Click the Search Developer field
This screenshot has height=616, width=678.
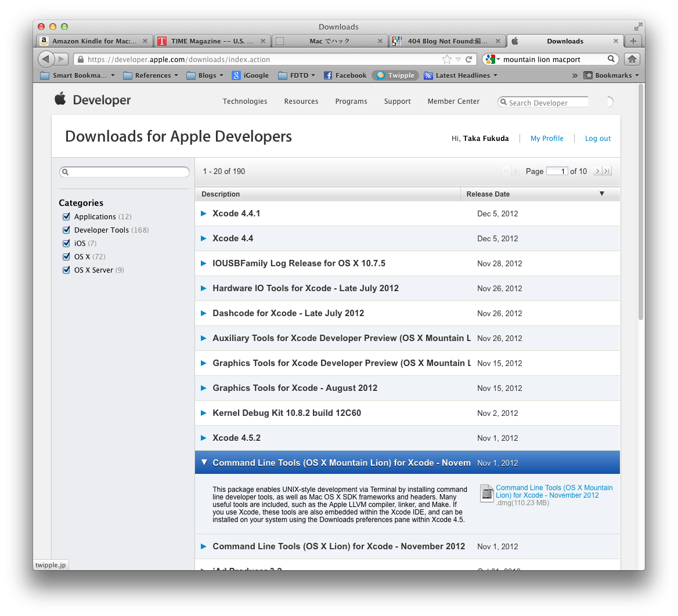543,103
